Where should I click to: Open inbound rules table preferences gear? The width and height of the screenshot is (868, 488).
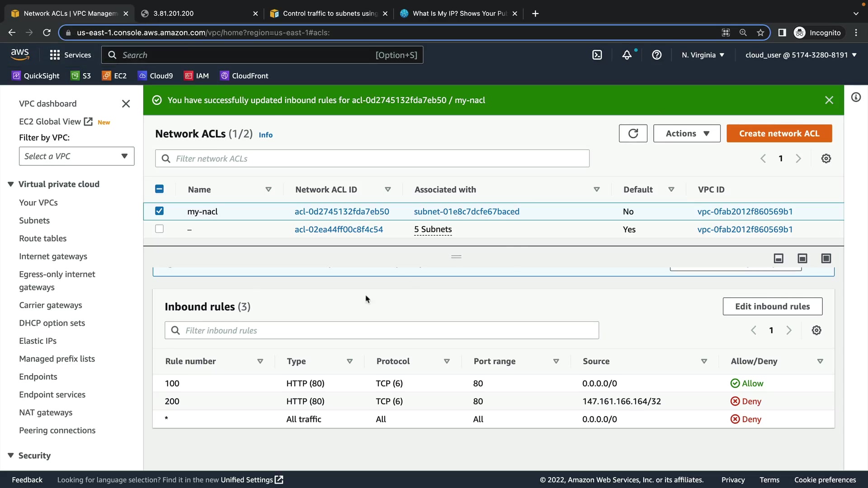(816, 330)
